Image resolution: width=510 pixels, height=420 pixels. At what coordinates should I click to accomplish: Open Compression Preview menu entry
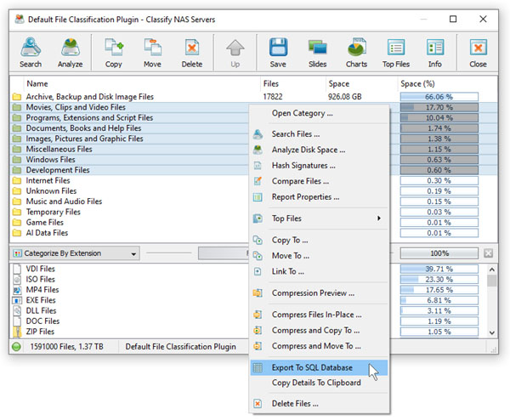(x=313, y=293)
